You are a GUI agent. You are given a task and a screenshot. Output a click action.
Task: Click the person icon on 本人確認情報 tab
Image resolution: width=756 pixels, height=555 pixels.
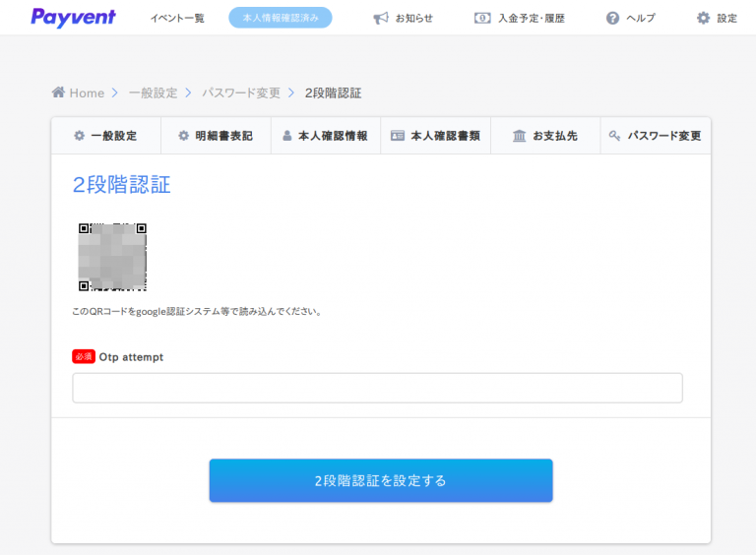[x=286, y=136]
